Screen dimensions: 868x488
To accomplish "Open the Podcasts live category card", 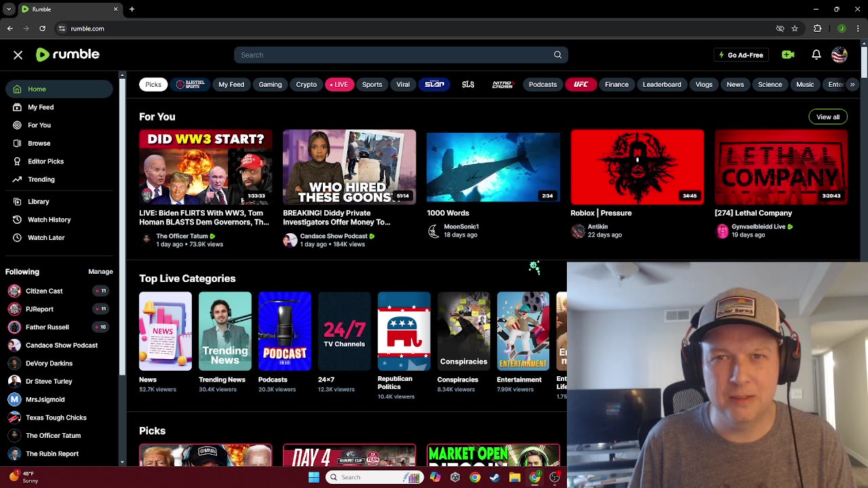I will (x=285, y=331).
